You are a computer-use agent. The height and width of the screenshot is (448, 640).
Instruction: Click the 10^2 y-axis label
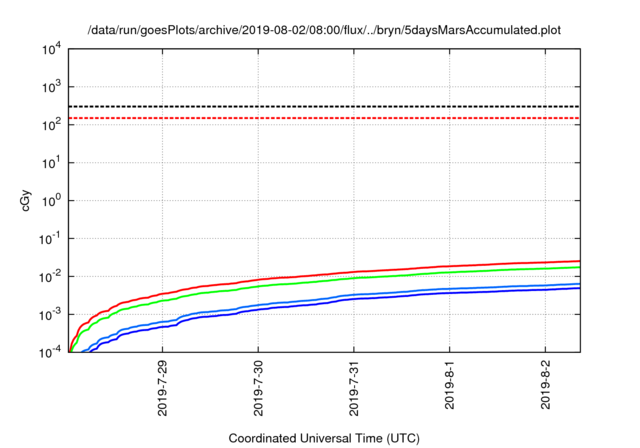click(52, 125)
